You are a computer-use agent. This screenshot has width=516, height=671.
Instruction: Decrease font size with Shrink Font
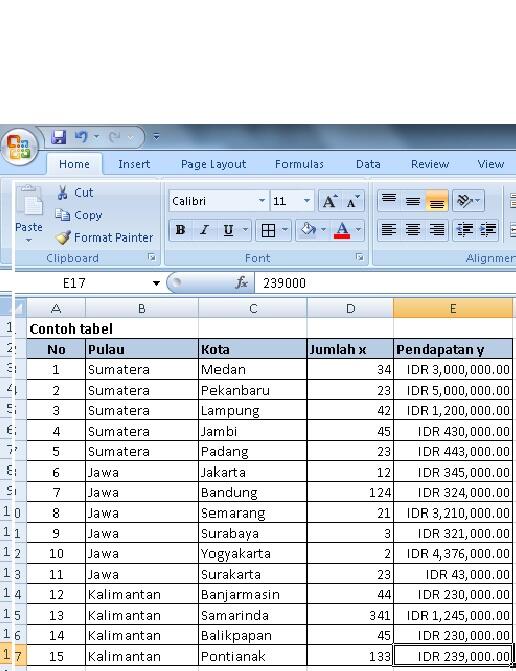tap(353, 201)
